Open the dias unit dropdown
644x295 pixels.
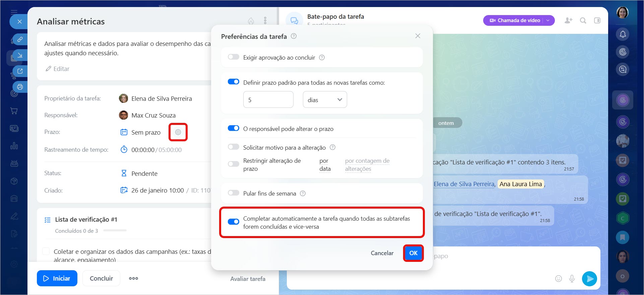[x=325, y=100]
